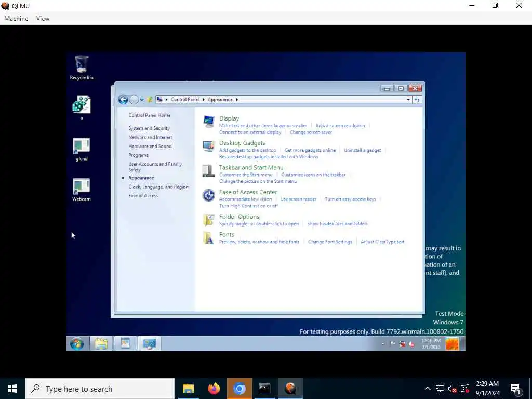Click the grayed forward navigation arrow

point(135,99)
